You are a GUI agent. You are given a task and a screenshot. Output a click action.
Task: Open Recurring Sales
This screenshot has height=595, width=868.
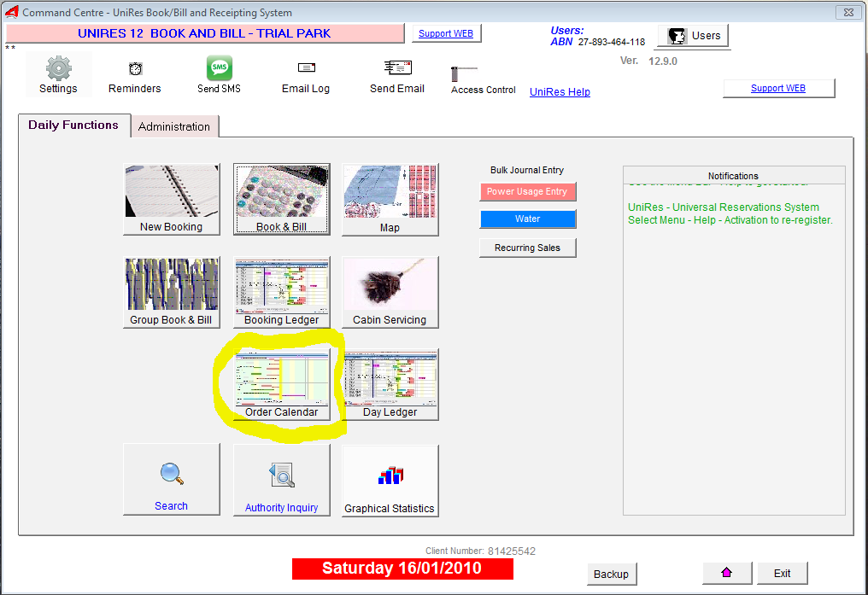point(527,248)
